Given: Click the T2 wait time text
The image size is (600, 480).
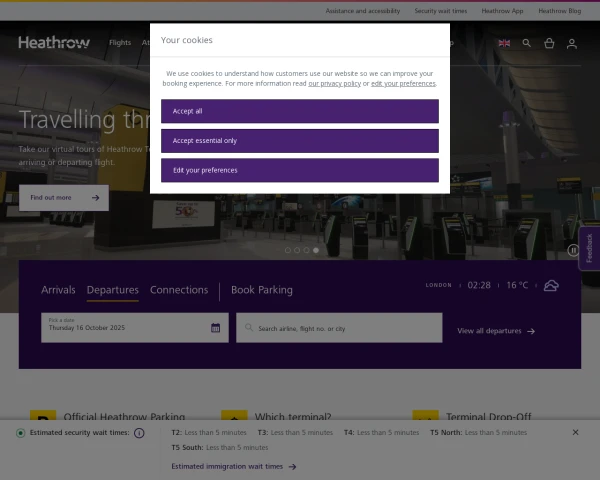Looking at the screenshot, I should tap(209, 433).
